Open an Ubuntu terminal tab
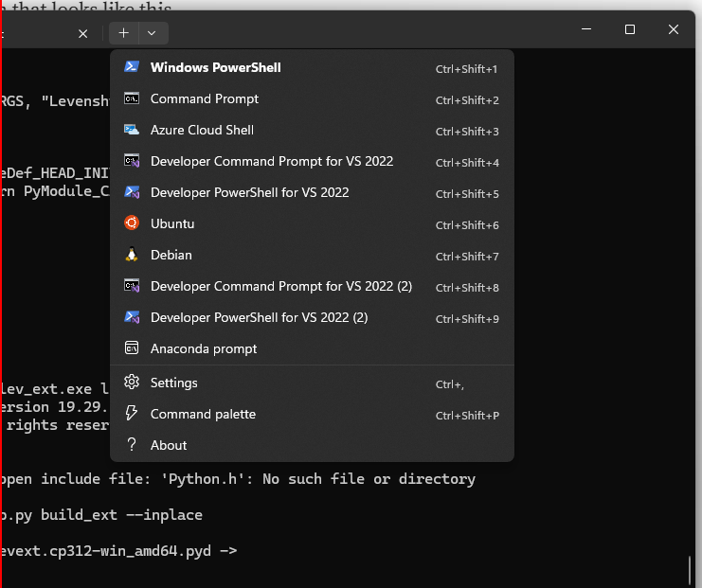The image size is (702, 588). pos(312,223)
